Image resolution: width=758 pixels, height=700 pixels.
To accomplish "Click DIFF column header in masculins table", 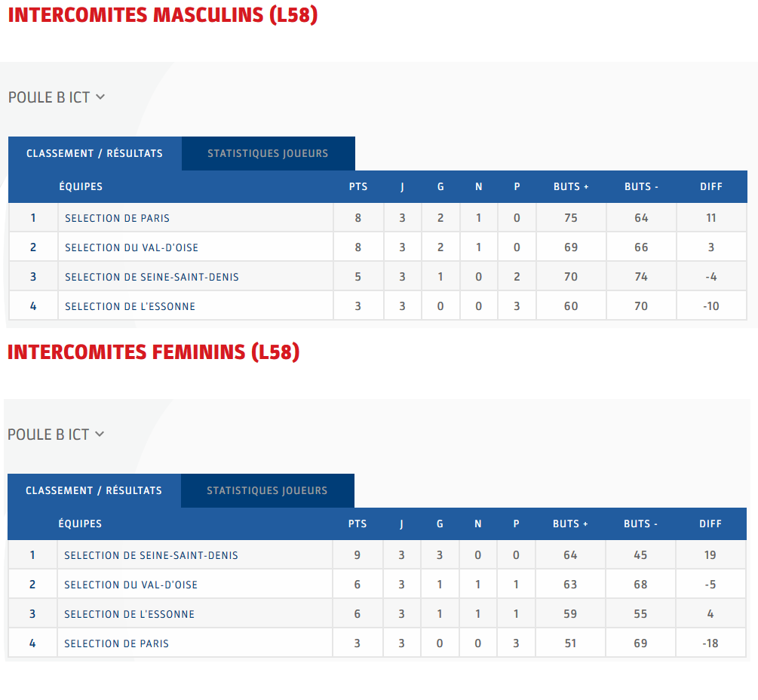I will (711, 186).
